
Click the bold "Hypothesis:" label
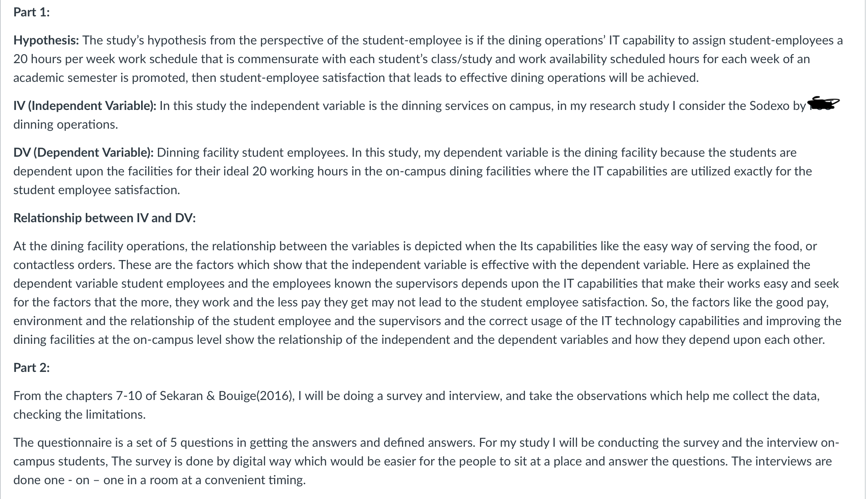coord(46,40)
